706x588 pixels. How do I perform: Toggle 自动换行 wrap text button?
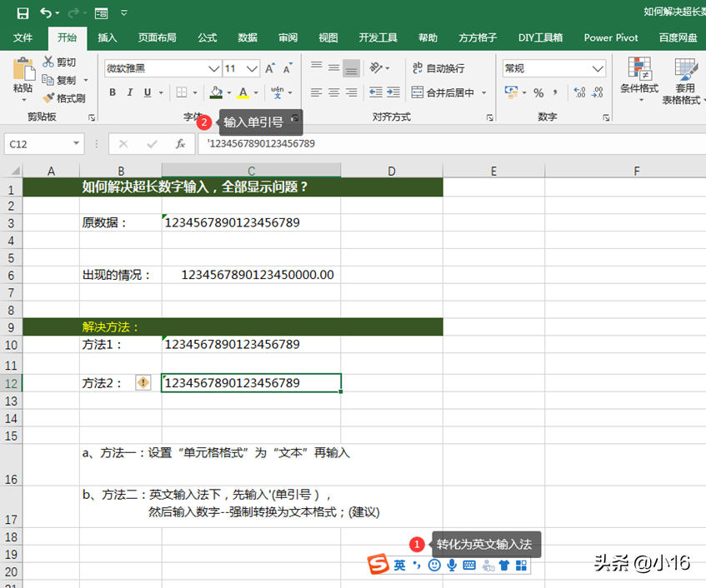coord(438,68)
